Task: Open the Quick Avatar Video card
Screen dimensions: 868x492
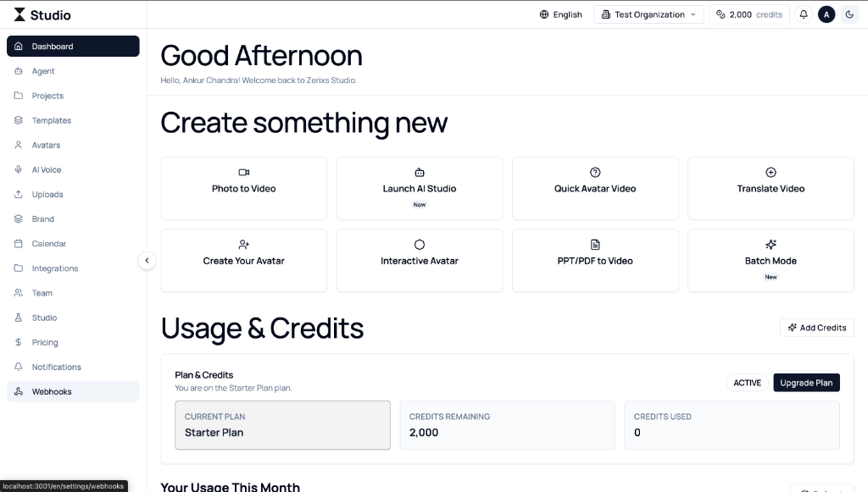Action: (x=595, y=188)
